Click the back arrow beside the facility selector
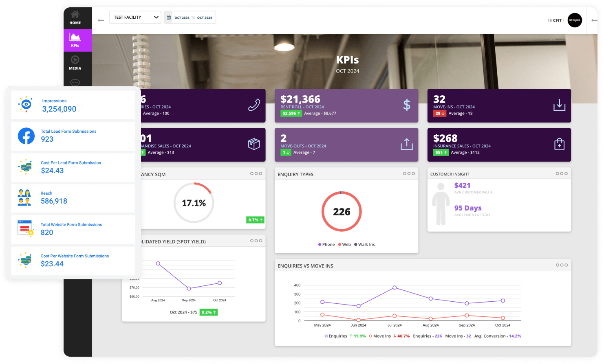Image resolution: width=604 pixels, height=364 pixels. (101, 20)
